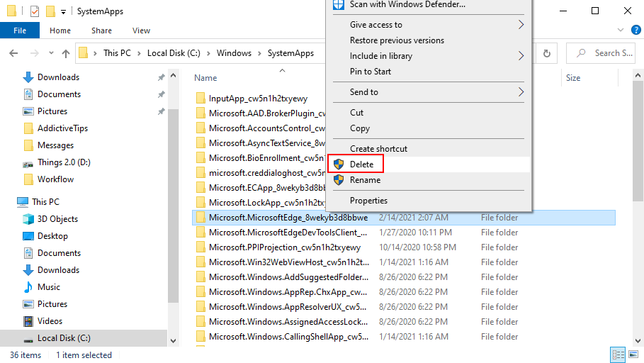
Task: Refresh the SystemApps folder view
Action: click(x=547, y=53)
